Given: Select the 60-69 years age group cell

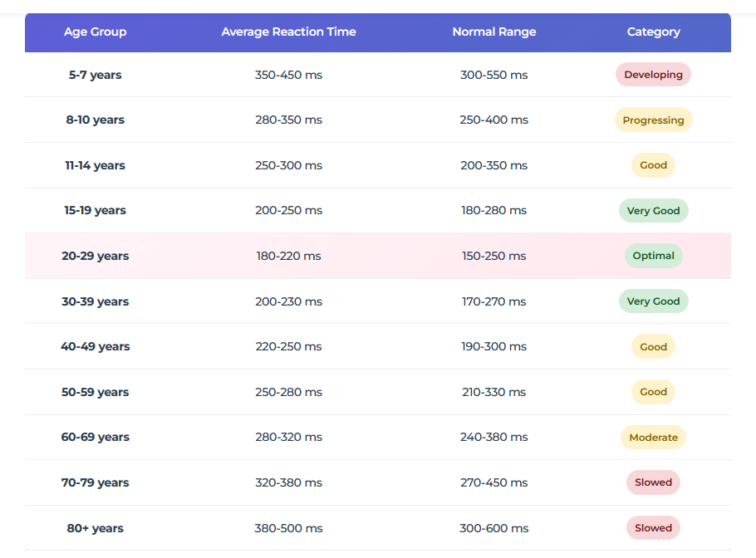Looking at the screenshot, I should tap(95, 437).
